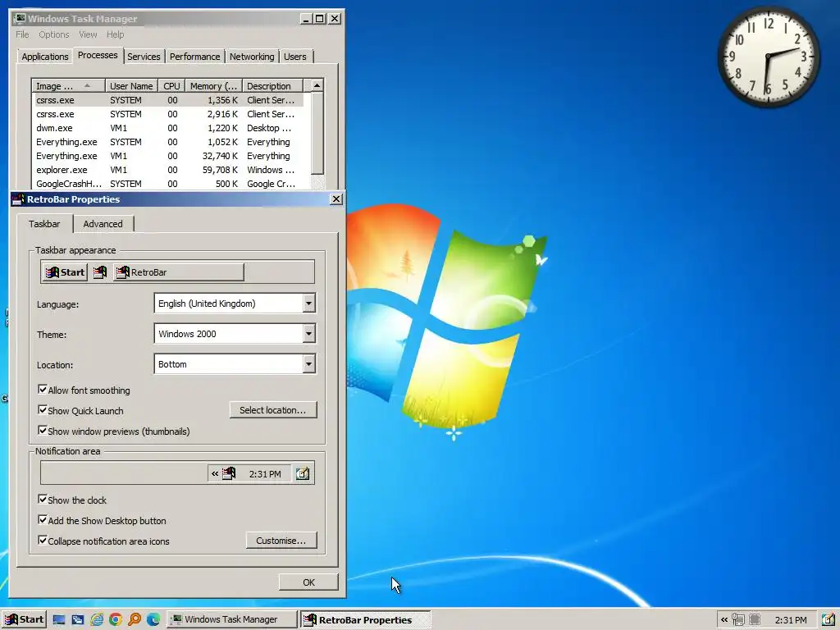Screen dimensions: 840x630
Task: Toggle Show window previews (thumbnails) checkbox
Action: [x=43, y=430]
